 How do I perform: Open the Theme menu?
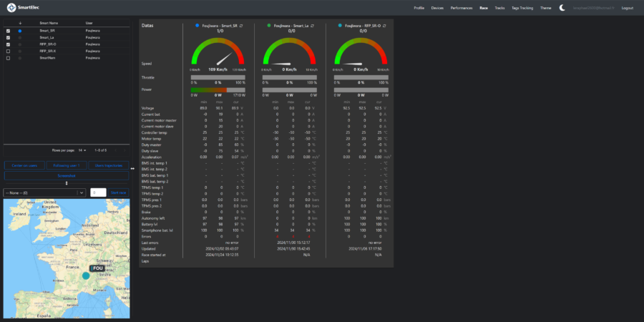click(x=546, y=8)
